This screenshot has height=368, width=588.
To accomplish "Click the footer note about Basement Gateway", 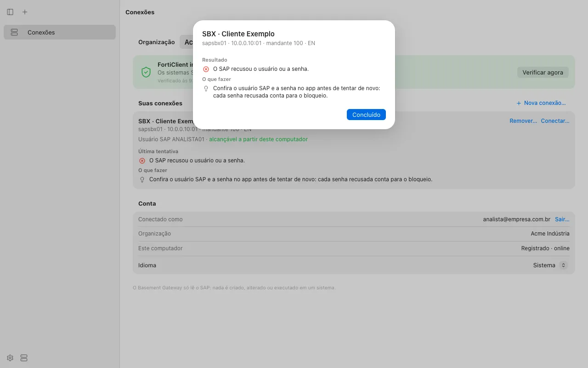I will [234, 288].
